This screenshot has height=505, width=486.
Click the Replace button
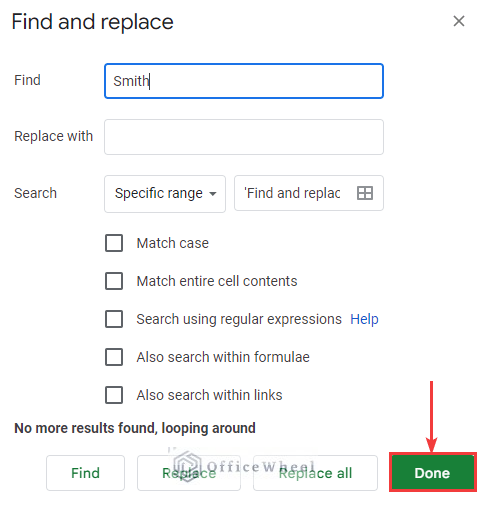tap(189, 473)
